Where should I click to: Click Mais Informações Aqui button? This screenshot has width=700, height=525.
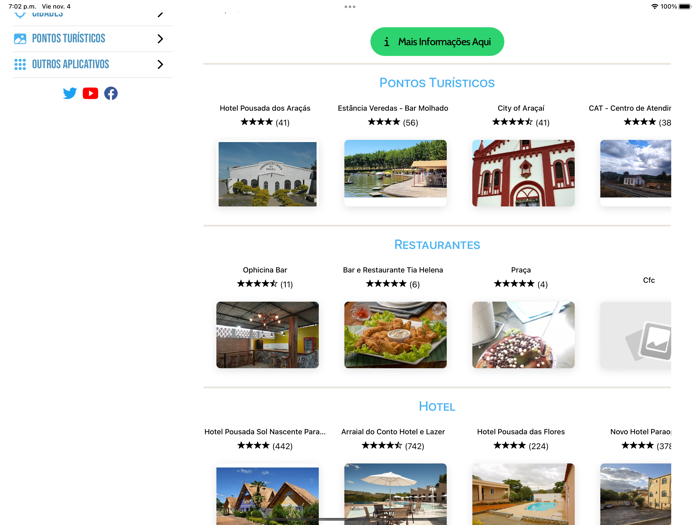[437, 42]
